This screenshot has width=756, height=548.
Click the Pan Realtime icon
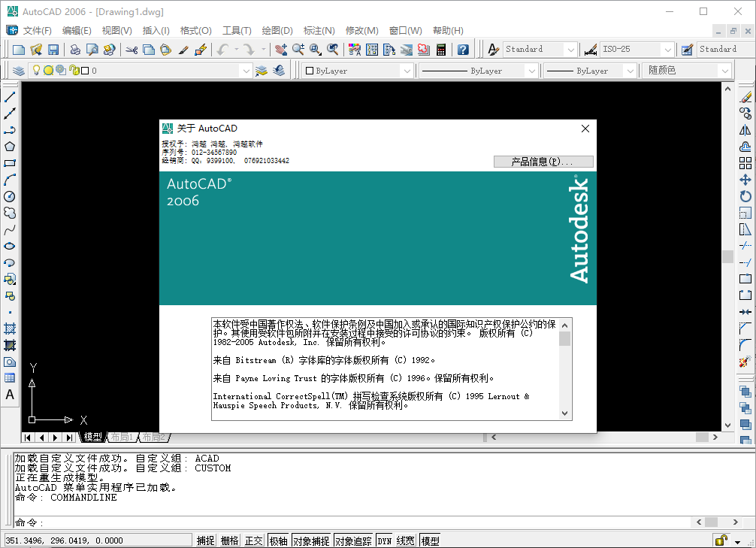[281, 49]
